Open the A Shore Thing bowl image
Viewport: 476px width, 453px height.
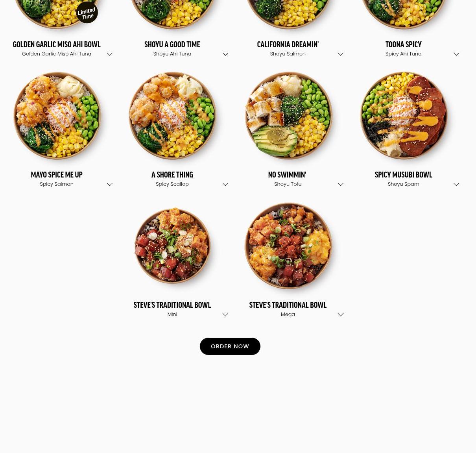click(173, 116)
